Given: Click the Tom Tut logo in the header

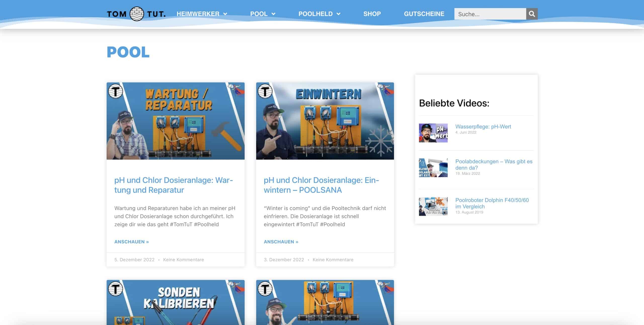Looking at the screenshot, I should pos(136,14).
